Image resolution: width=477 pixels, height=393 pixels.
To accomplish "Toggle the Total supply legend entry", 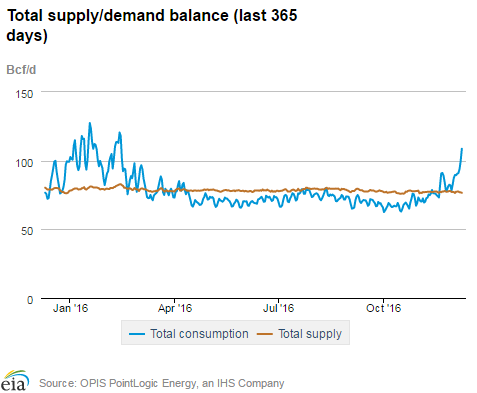I will 299,334.
